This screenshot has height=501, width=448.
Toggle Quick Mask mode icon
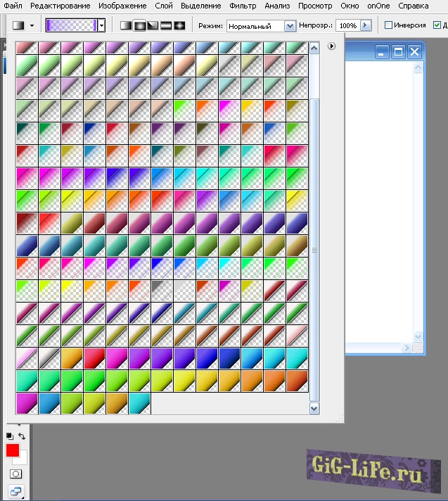point(15,474)
